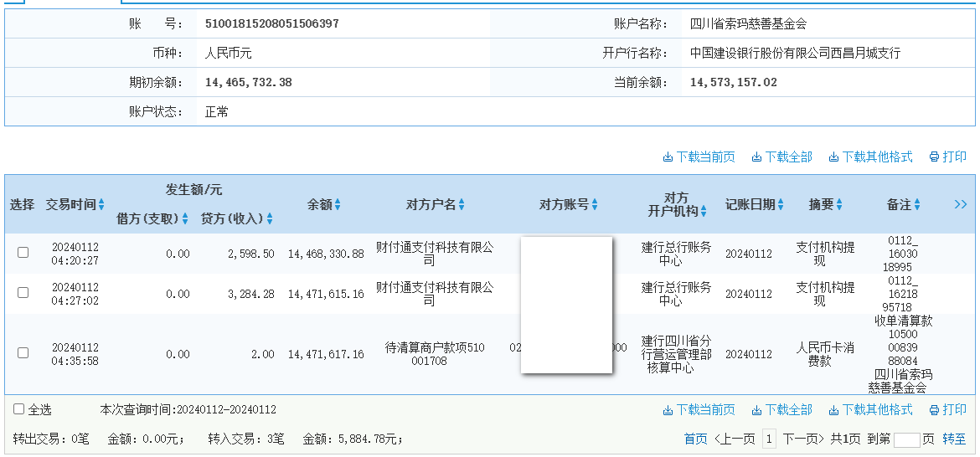The height and width of the screenshot is (457, 980).
Task: Select the 04:35:58 transaction checkbox
Action: tap(23, 353)
